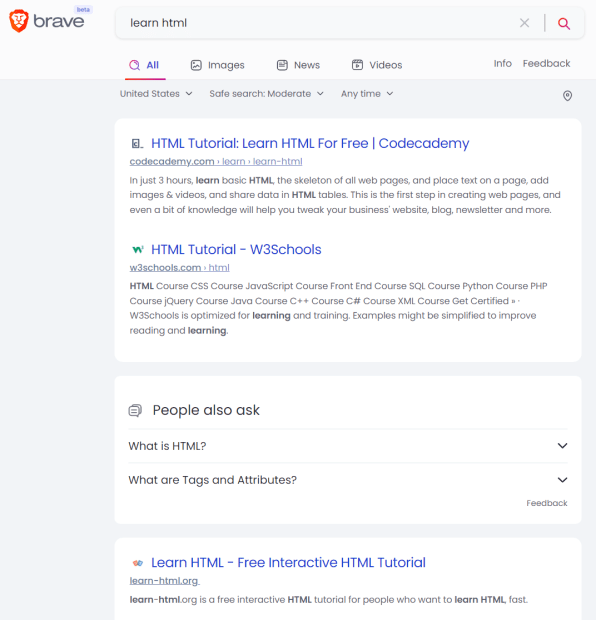Click the Info link in header
The height and width of the screenshot is (620, 596).
point(502,63)
